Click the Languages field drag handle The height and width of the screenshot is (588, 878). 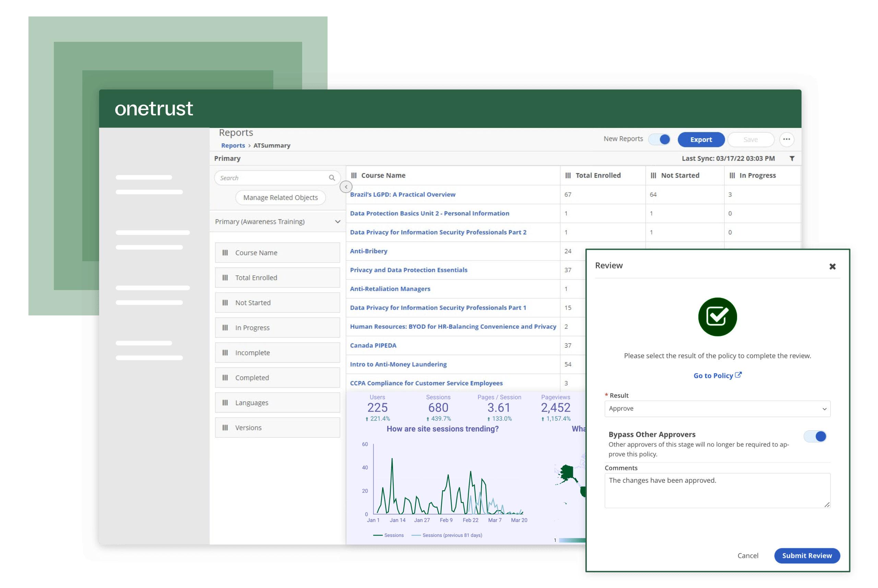[225, 403]
